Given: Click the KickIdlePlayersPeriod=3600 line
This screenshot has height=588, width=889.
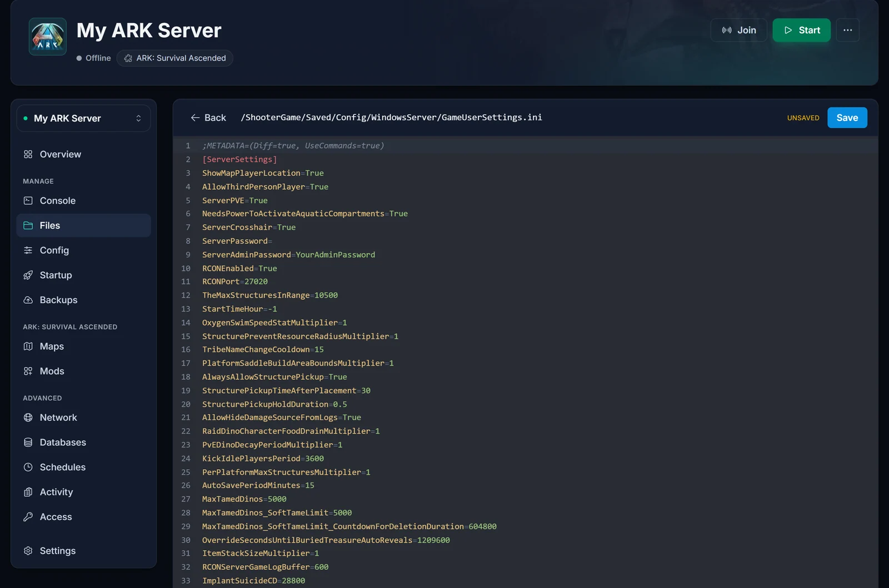Looking at the screenshot, I should click(263, 459).
